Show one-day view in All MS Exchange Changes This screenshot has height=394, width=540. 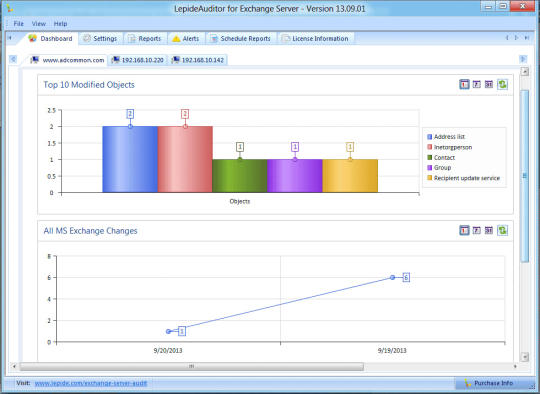point(464,230)
